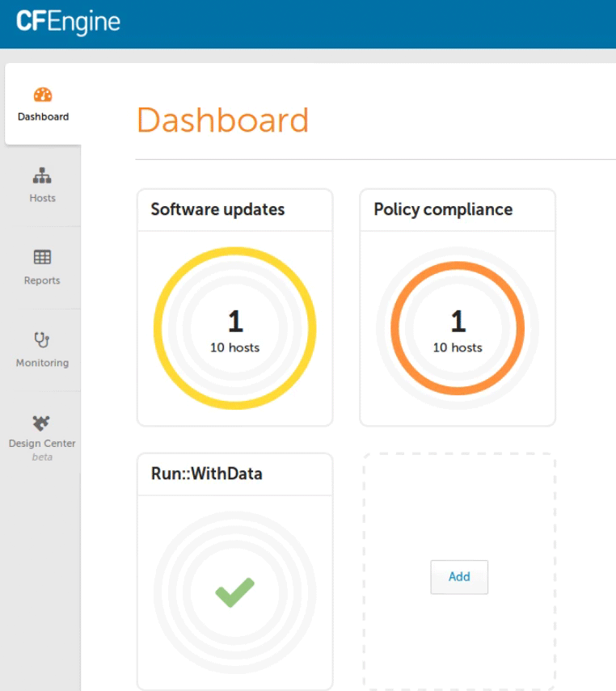This screenshot has width=616, height=691.
Task: Go to the Reports tab label
Action: [x=42, y=280]
